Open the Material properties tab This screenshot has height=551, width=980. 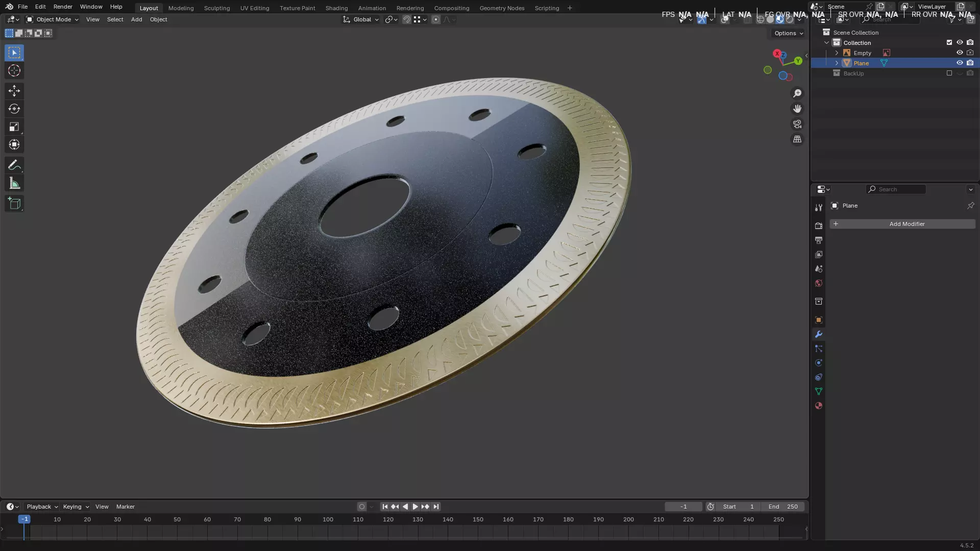click(x=819, y=406)
